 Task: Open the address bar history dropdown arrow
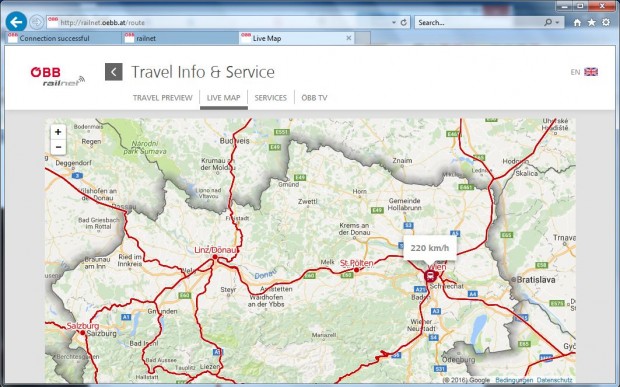pyautogui.click(x=393, y=23)
